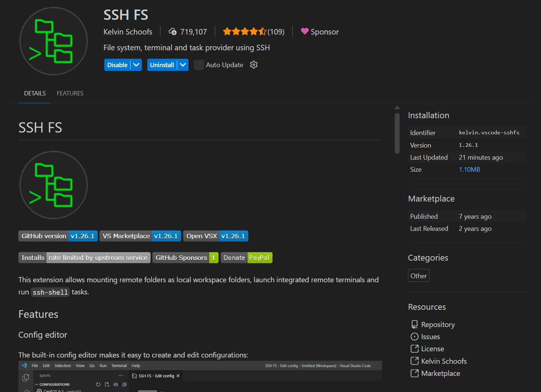Open the Open VSX v1.26.1 badge
541x392 pixels.
tap(216, 236)
